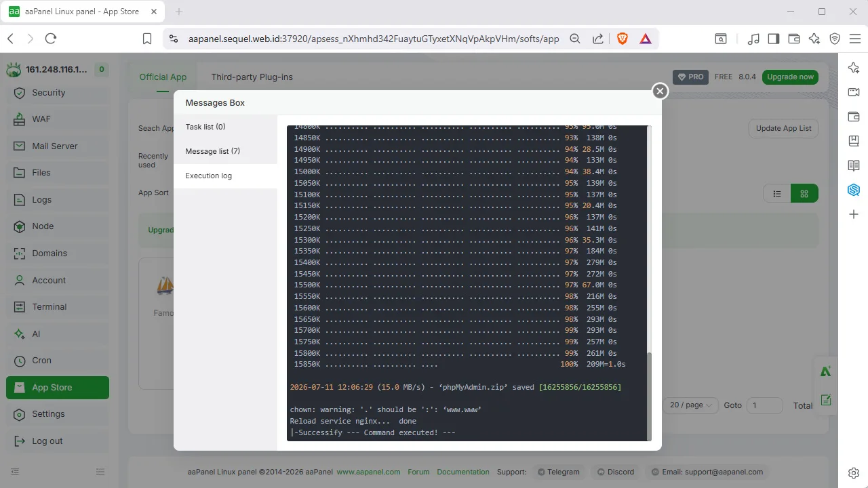
Task: Open Brave VPN shield icon
Action: click(x=835, y=39)
